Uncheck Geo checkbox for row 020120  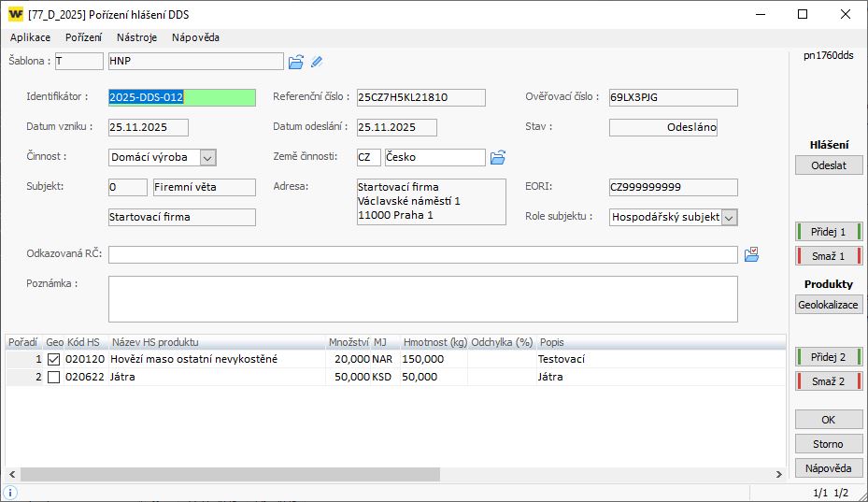click(53, 359)
